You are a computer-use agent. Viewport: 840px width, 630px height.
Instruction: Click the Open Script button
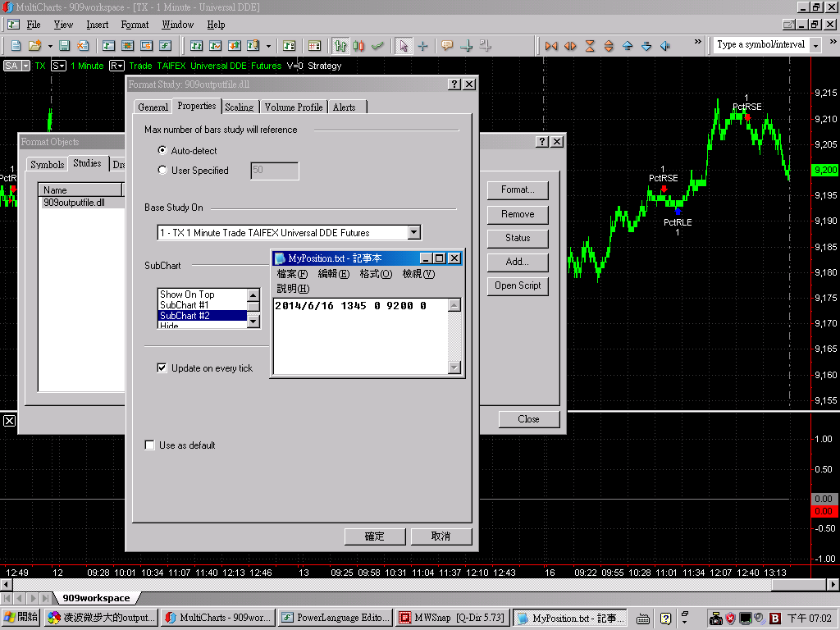[518, 285]
